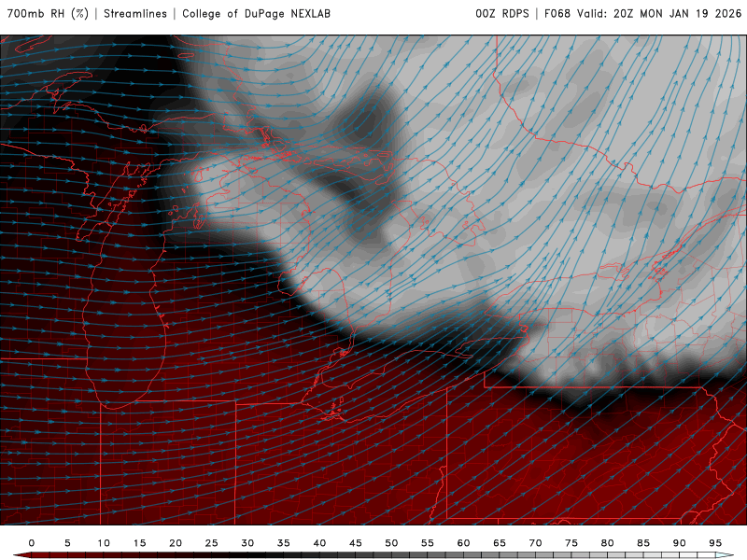Click colorbar label '5'
This screenshot has width=747, height=560.
coord(67,543)
